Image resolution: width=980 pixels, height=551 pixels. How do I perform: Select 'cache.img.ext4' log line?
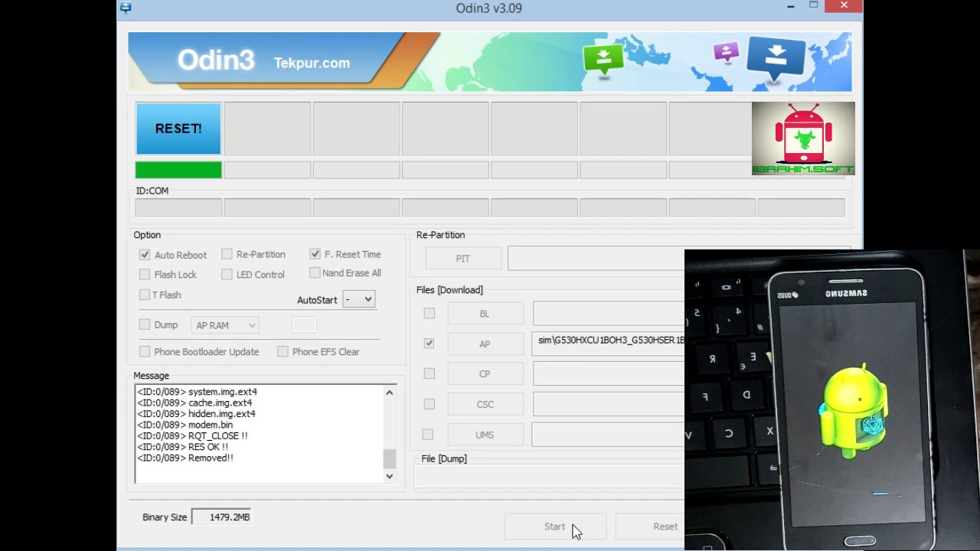[194, 403]
